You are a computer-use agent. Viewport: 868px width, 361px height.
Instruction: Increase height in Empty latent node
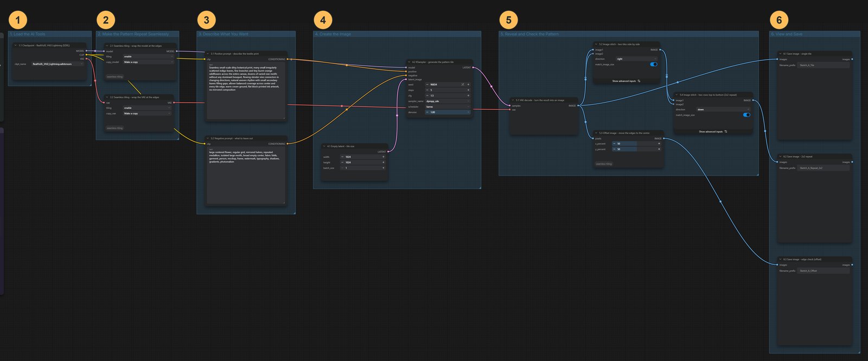[x=384, y=162]
